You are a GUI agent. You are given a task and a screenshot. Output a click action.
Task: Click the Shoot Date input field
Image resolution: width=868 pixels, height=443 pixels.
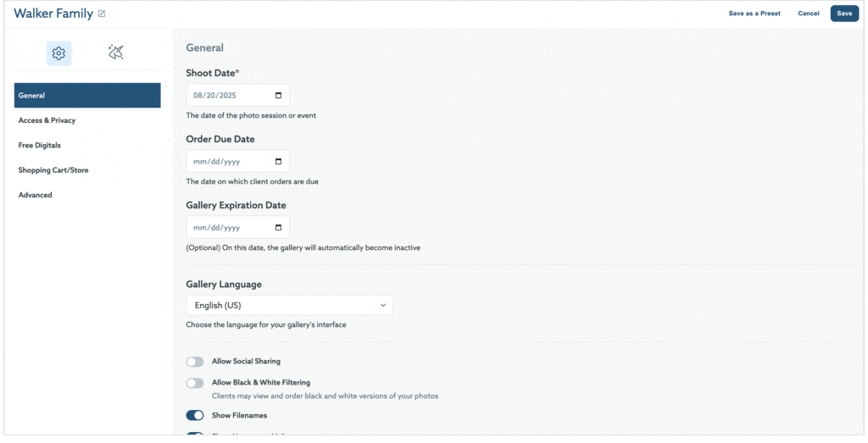(231, 95)
